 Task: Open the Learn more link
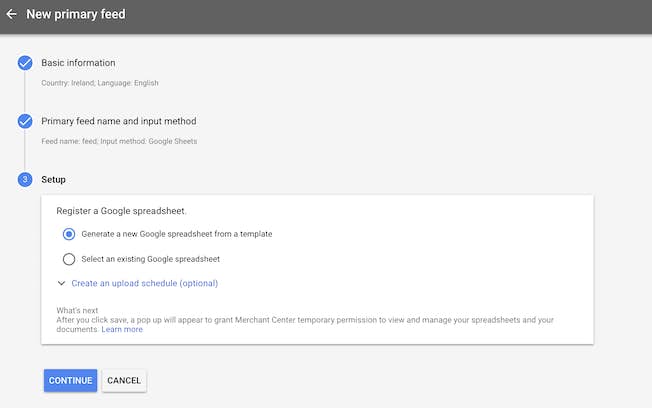click(122, 329)
